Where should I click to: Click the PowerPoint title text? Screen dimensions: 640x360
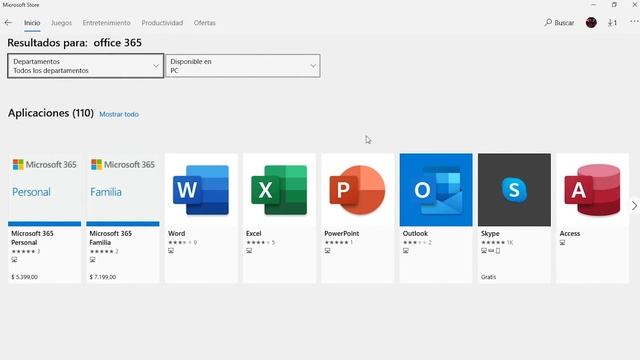(x=342, y=233)
